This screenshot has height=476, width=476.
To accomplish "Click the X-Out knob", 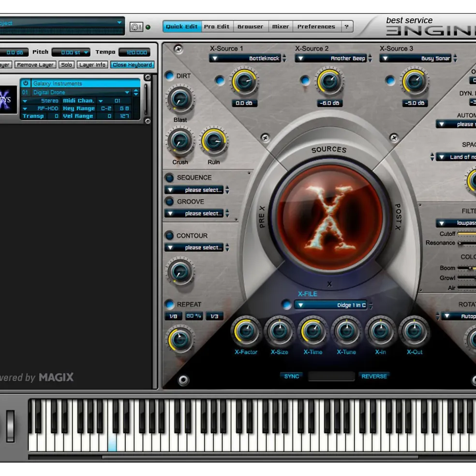I will (x=414, y=331).
